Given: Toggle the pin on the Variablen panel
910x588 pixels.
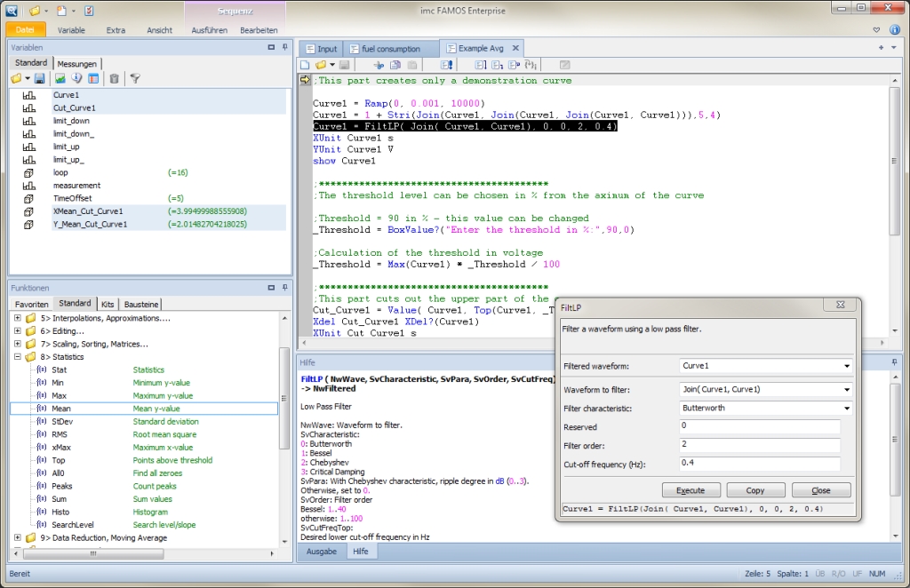Looking at the screenshot, I should (284, 47).
